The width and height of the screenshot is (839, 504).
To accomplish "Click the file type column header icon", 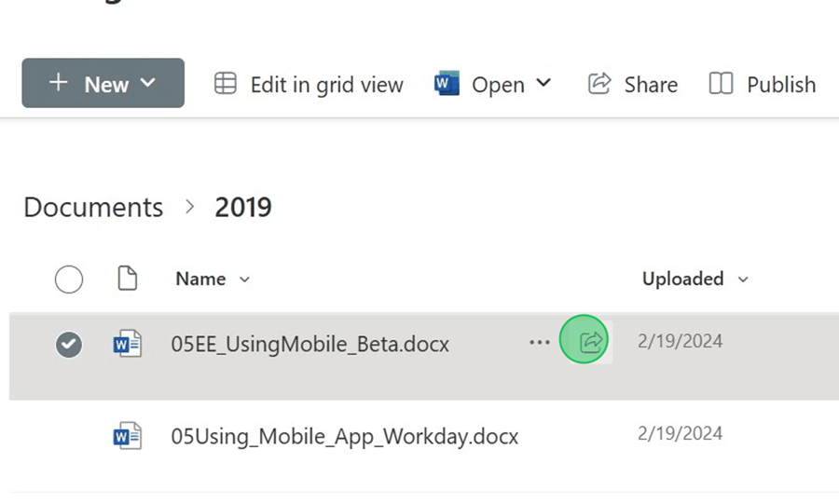I will click(x=127, y=279).
